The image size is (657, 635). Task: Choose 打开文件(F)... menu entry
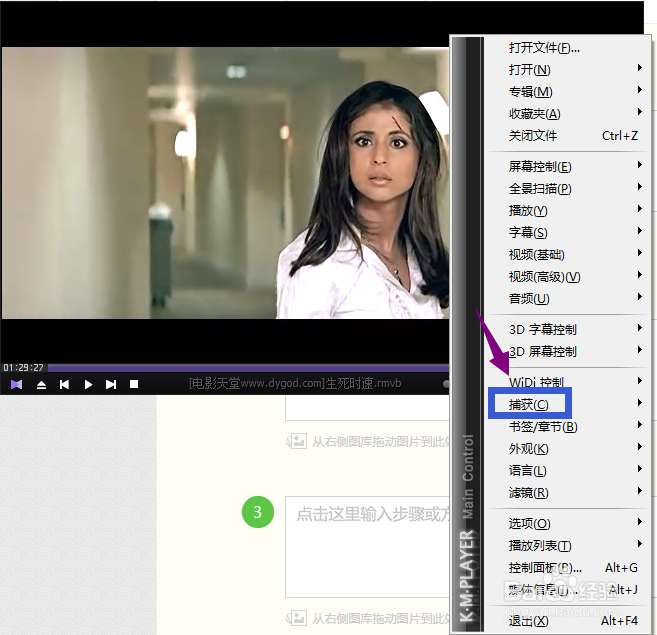566,48
